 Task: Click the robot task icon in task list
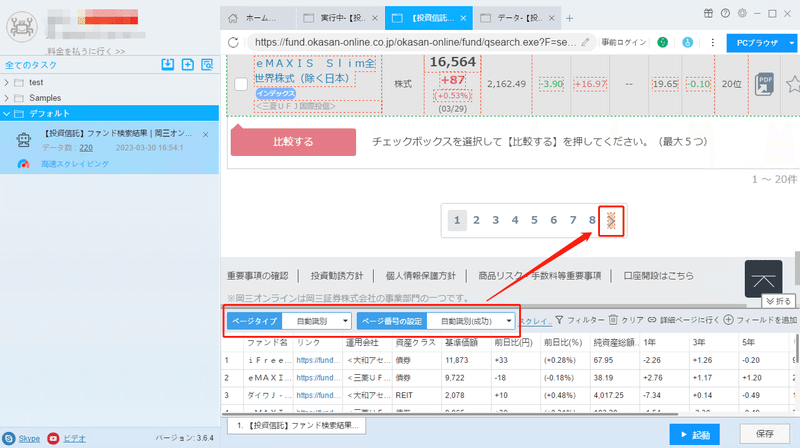coord(23,140)
